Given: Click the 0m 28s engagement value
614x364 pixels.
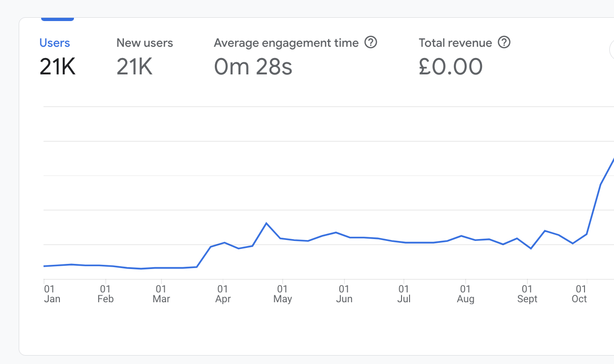Looking at the screenshot, I should [253, 67].
